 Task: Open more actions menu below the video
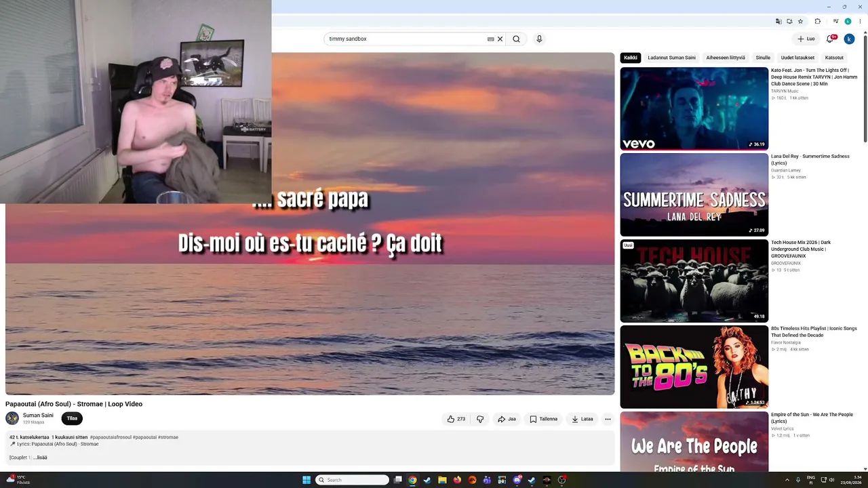coord(608,419)
